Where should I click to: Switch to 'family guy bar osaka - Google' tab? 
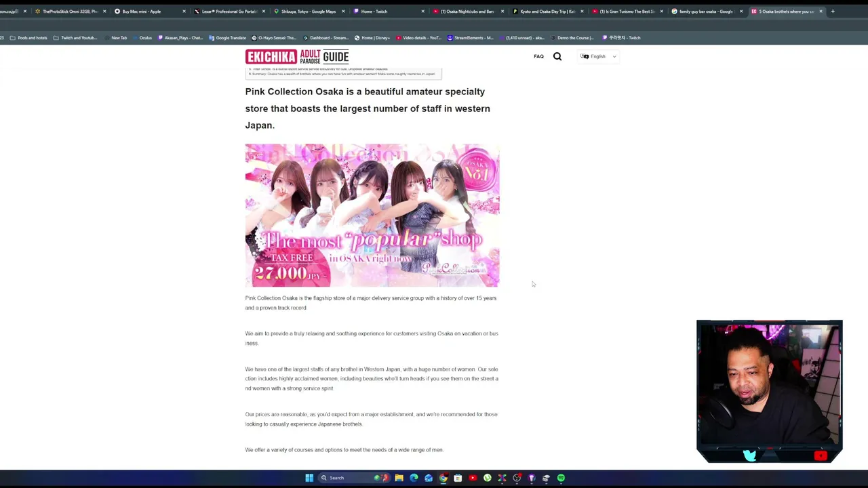[x=706, y=12]
